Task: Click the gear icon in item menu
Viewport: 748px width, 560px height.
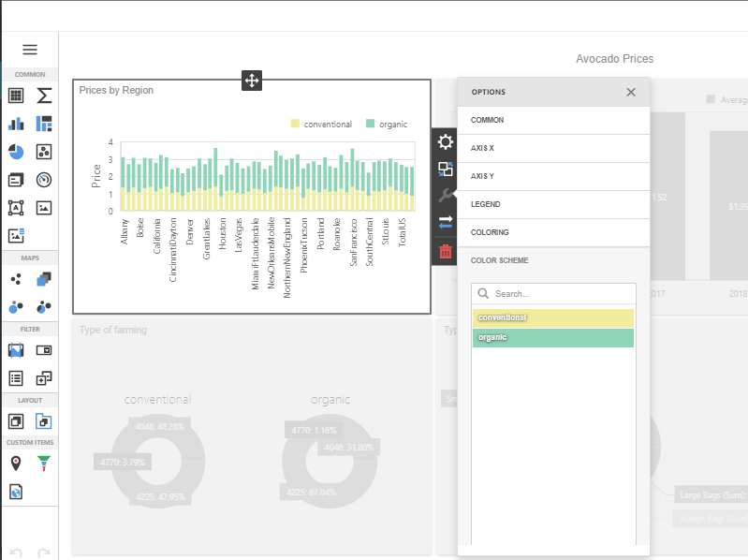Action: [x=445, y=142]
